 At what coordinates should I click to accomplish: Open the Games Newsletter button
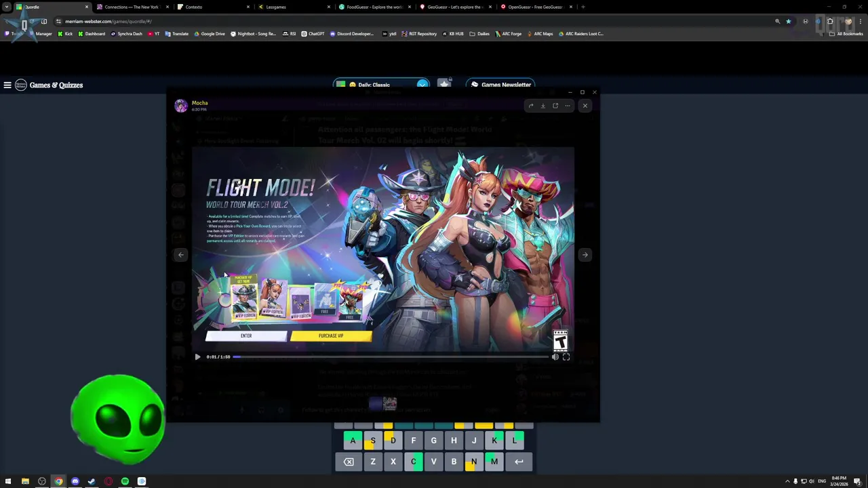(500, 85)
